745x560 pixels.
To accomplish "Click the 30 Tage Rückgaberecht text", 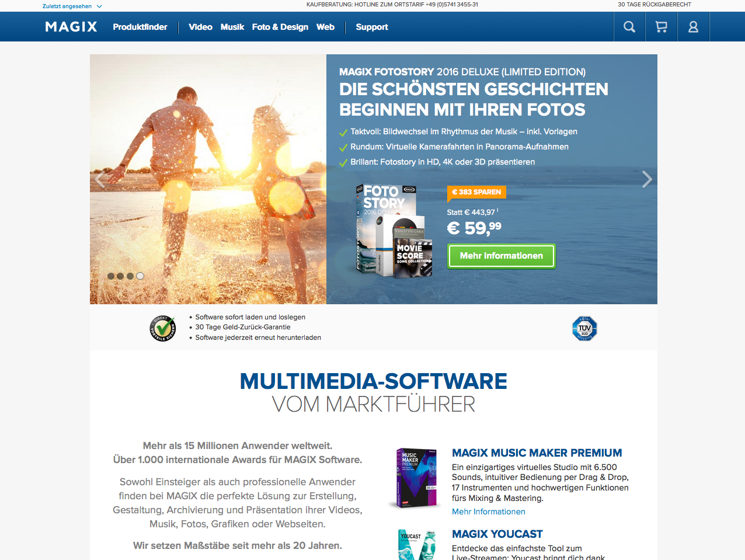I will 655,5.
